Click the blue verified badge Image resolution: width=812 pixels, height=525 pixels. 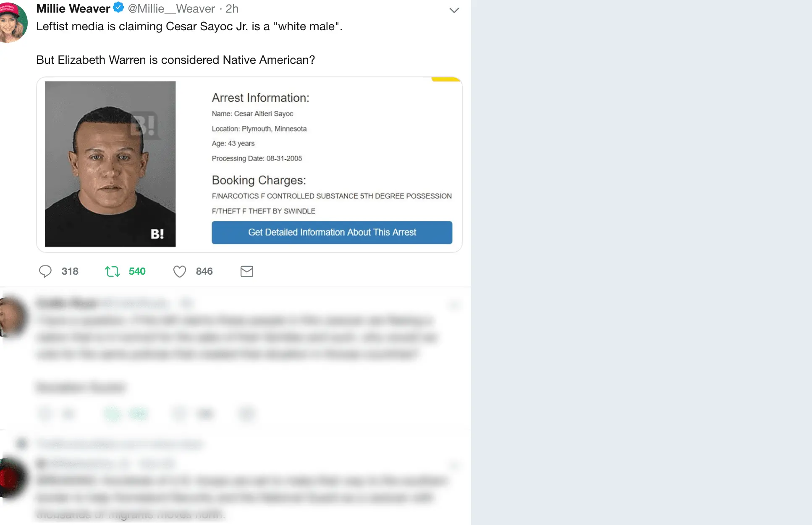[x=118, y=7]
